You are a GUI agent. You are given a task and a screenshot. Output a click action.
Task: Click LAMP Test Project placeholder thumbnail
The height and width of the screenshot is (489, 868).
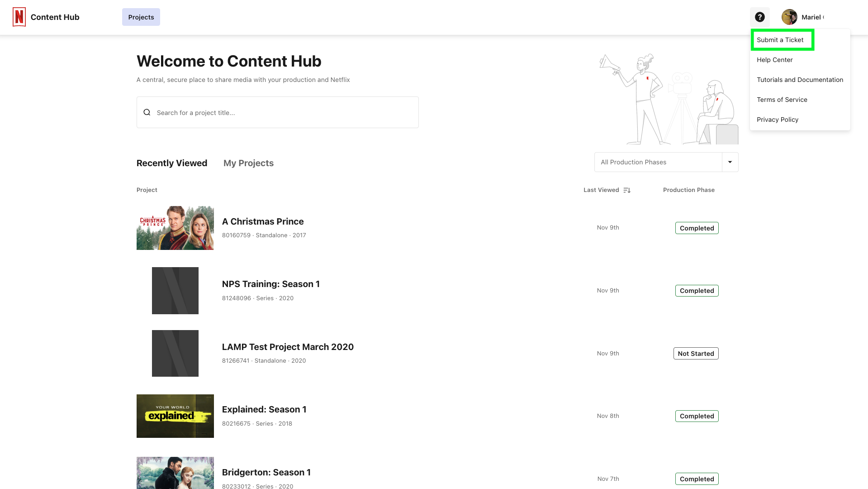pyautogui.click(x=175, y=353)
